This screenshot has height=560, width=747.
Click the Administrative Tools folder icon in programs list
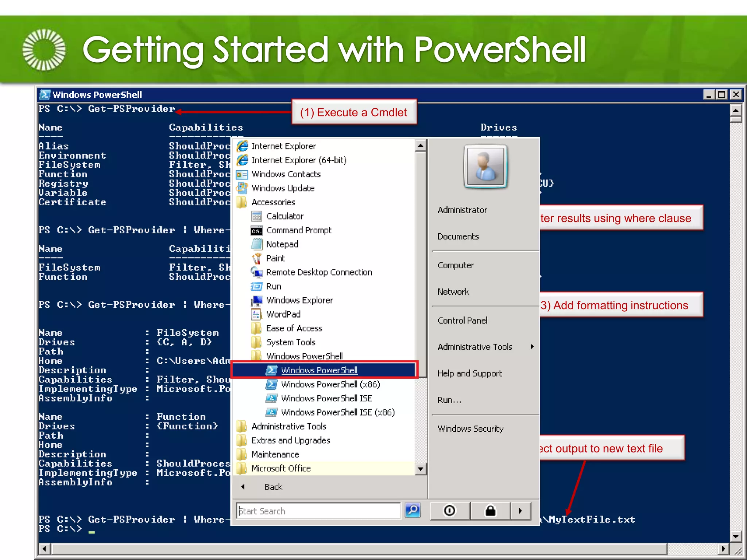tap(241, 427)
